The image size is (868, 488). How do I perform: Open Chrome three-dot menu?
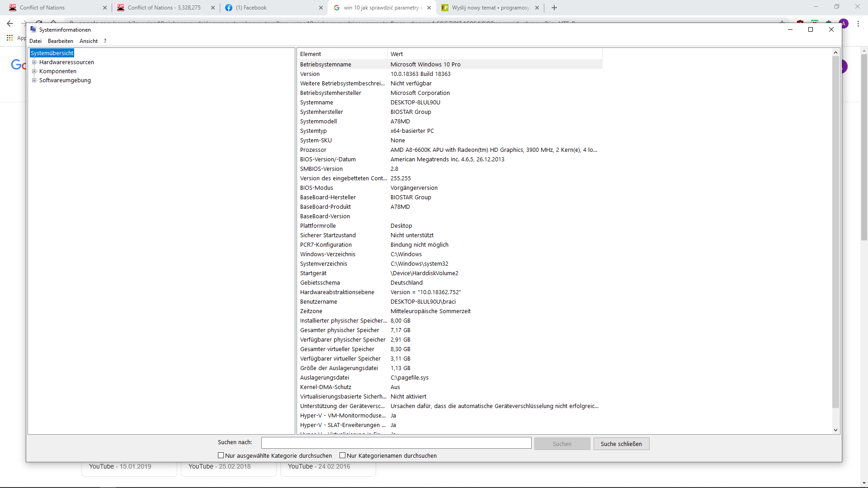click(x=858, y=23)
